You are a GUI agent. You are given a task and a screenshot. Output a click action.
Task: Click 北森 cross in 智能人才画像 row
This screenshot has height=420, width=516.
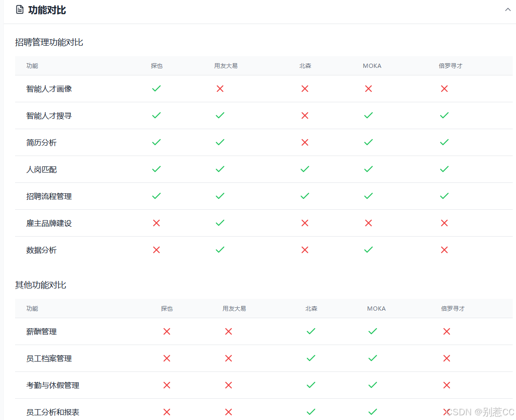click(x=305, y=89)
